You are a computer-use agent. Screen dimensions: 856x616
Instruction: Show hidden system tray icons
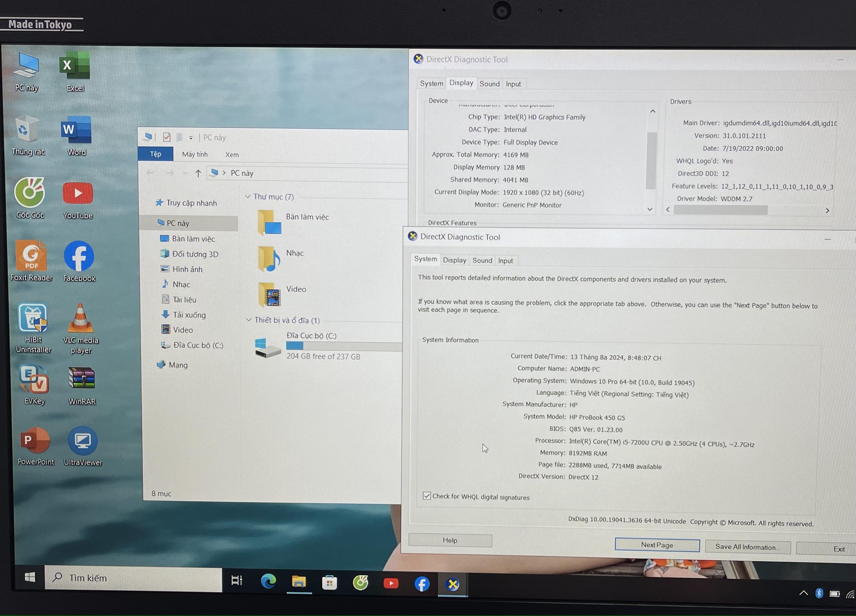click(x=803, y=593)
